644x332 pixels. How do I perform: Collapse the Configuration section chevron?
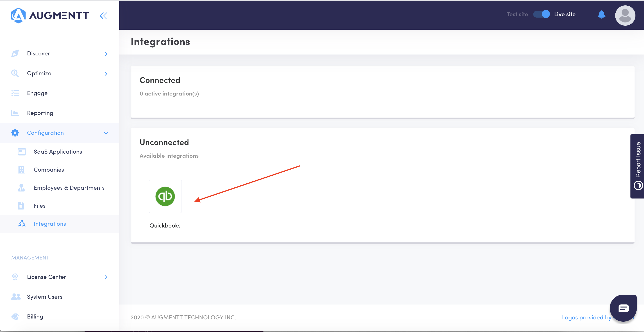pos(106,133)
